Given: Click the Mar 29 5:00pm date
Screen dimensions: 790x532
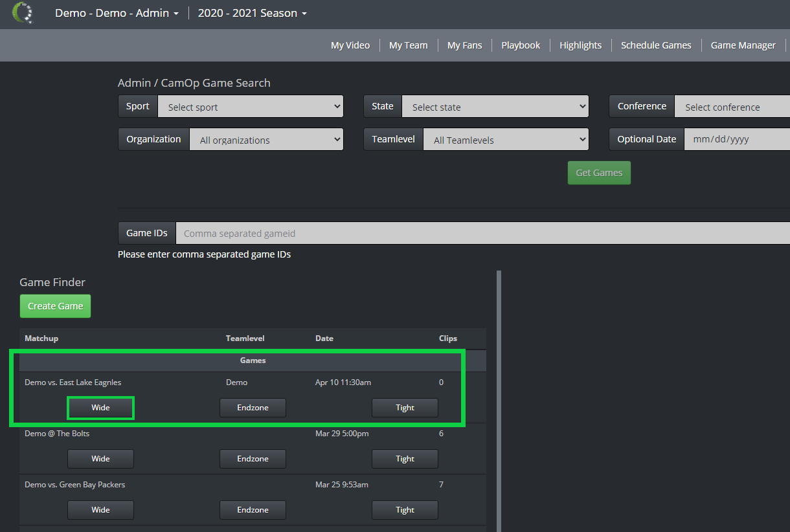Looking at the screenshot, I should [342, 434].
